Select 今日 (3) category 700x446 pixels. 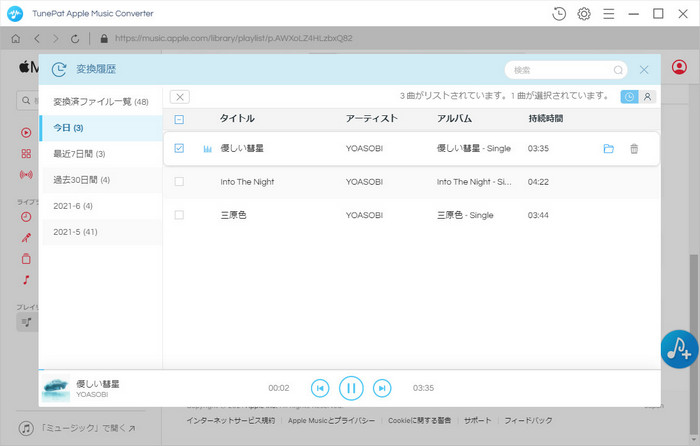(x=101, y=128)
